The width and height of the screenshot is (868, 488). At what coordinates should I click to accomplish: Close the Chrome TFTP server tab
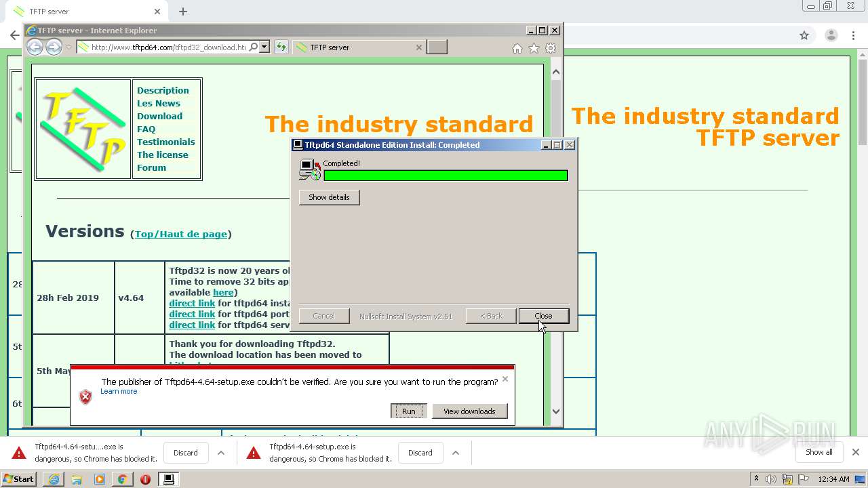(x=157, y=12)
